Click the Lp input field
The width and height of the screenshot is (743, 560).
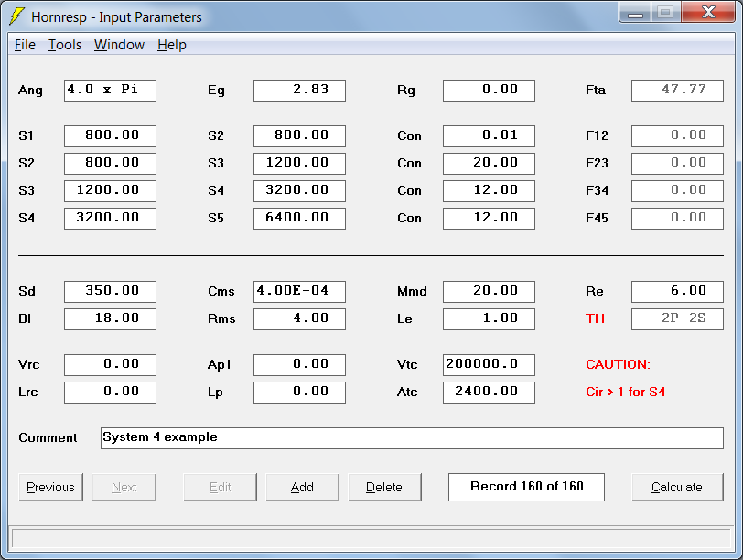coord(299,393)
